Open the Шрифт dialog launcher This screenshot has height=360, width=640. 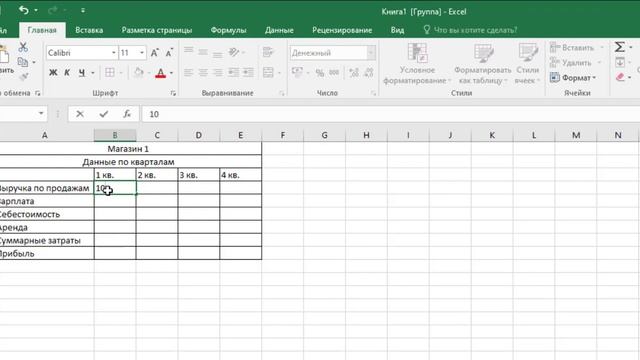(173, 93)
